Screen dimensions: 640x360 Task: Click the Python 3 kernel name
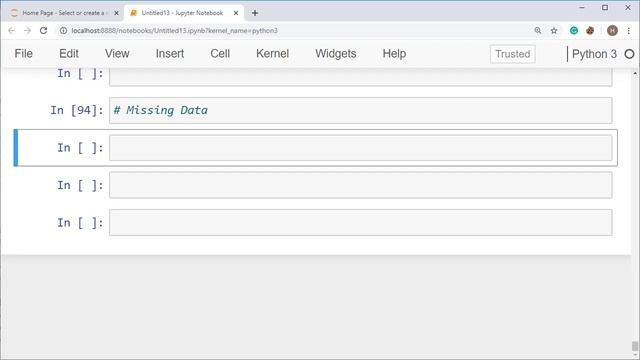pos(594,54)
